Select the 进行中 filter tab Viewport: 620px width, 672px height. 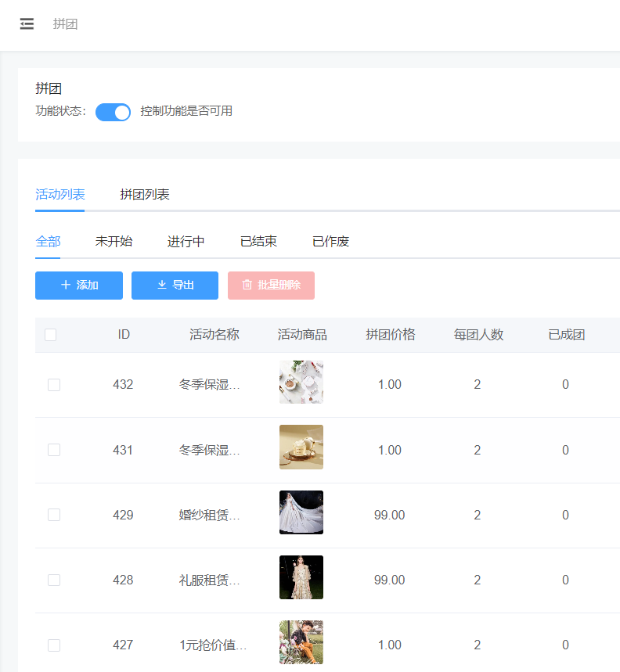(x=186, y=241)
